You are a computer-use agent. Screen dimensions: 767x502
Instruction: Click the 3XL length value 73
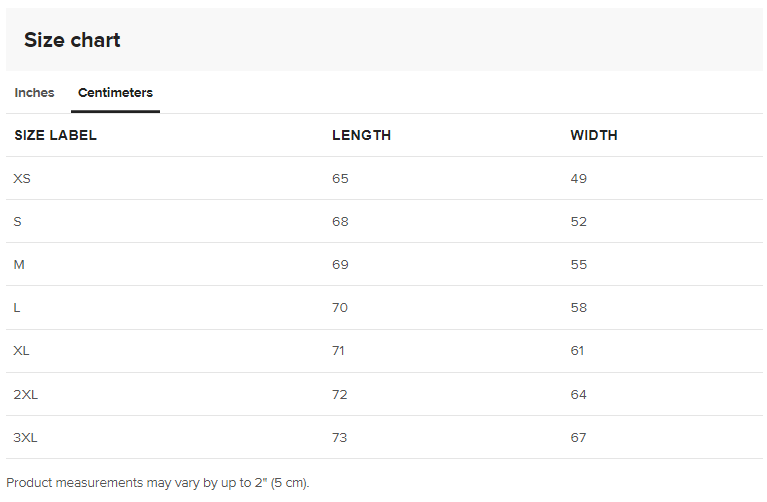pyautogui.click(x=339, y=437)
